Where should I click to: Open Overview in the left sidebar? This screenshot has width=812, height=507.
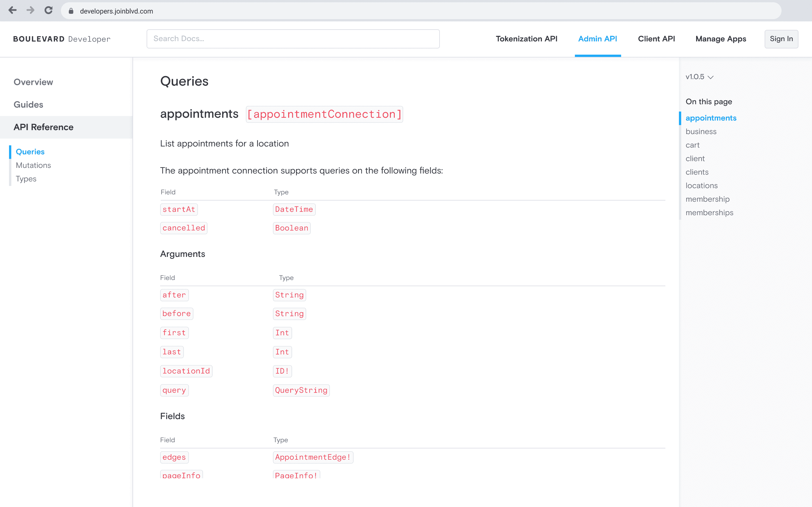point(33,82)
